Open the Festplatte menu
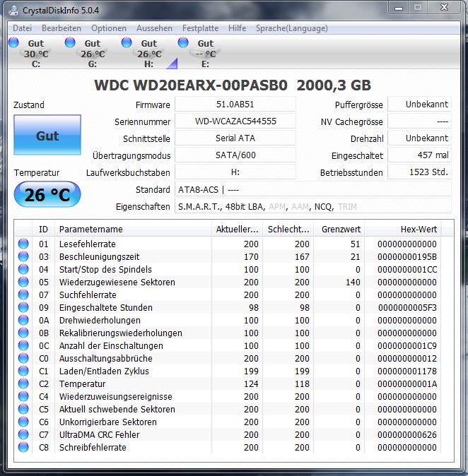The height and width of the screenshot is (476, 468). pos(200,28)
